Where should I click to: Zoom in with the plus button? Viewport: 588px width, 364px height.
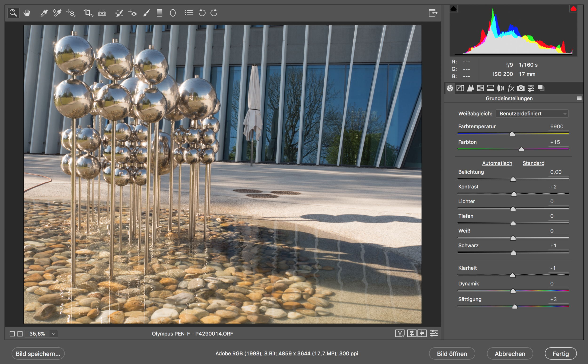point(20,334)
